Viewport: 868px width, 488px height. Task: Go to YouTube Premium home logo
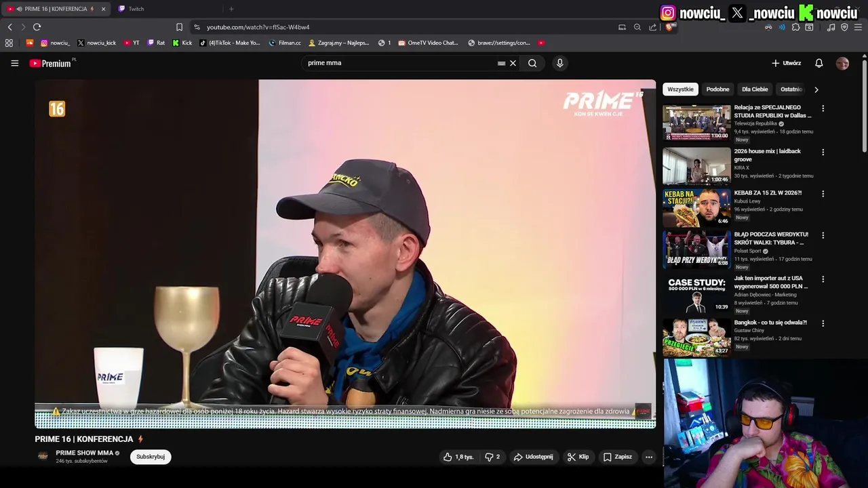pyautogui.click(x=50, y=63)
